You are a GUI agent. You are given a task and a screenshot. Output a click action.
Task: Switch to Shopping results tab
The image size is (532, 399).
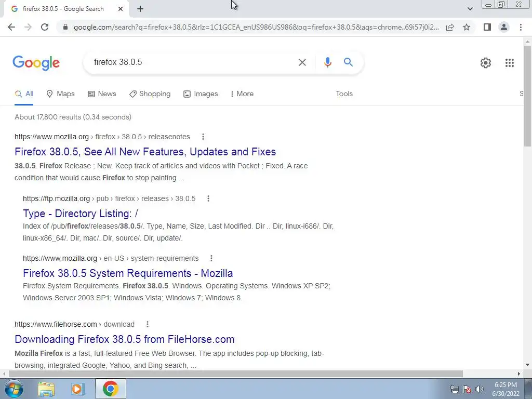pos(150,94)
